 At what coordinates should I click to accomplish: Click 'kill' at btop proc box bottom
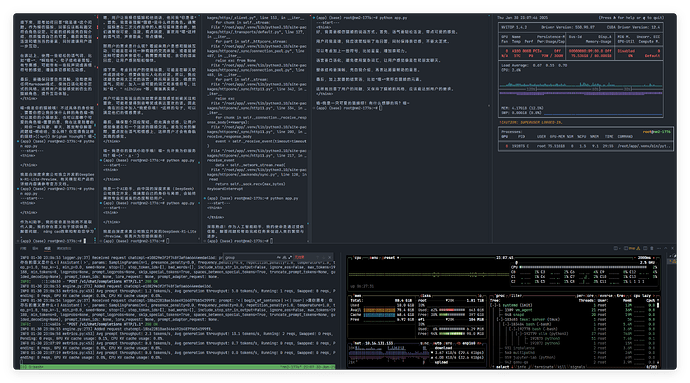coord(561,367)
